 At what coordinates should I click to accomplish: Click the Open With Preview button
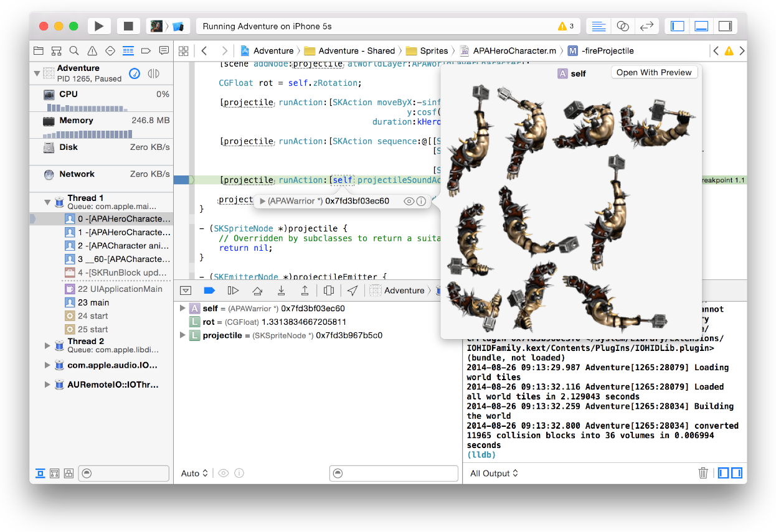click(654, 72)
